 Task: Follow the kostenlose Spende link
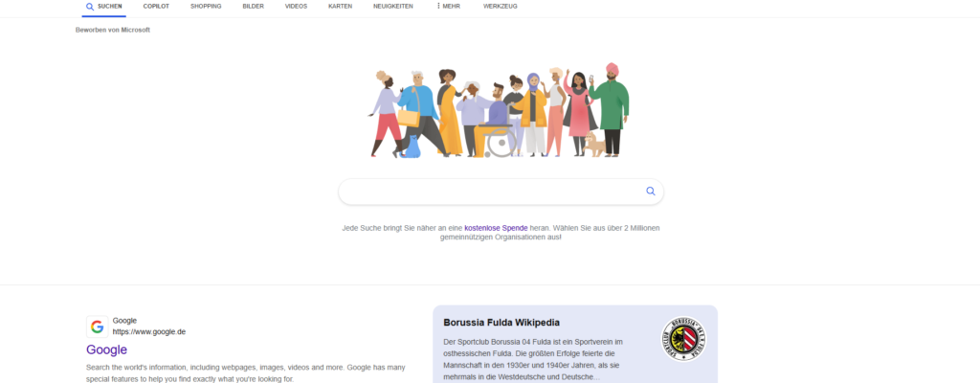click(x=496, y=228)
